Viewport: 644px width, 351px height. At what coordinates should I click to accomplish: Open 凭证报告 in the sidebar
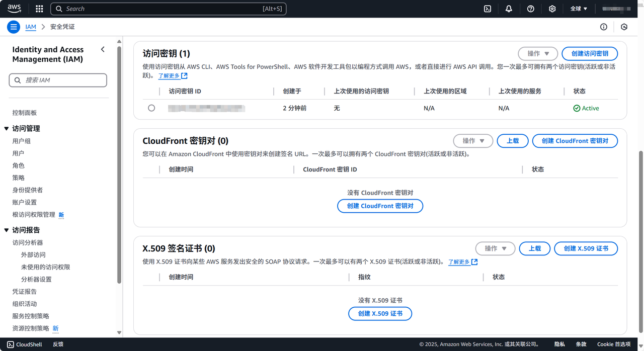(25, 292)
